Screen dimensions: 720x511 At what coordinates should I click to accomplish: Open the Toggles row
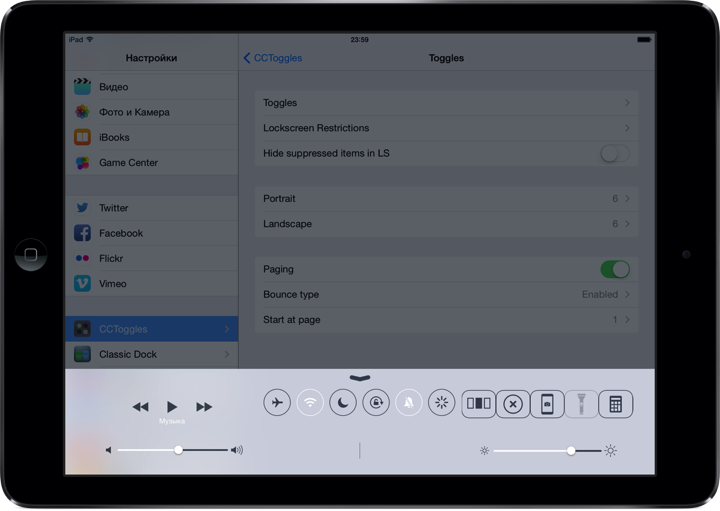(x=446, y=103)
